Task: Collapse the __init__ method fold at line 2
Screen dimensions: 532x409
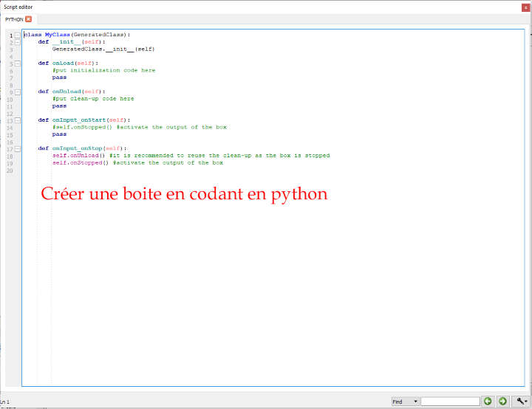Action: 18,42
